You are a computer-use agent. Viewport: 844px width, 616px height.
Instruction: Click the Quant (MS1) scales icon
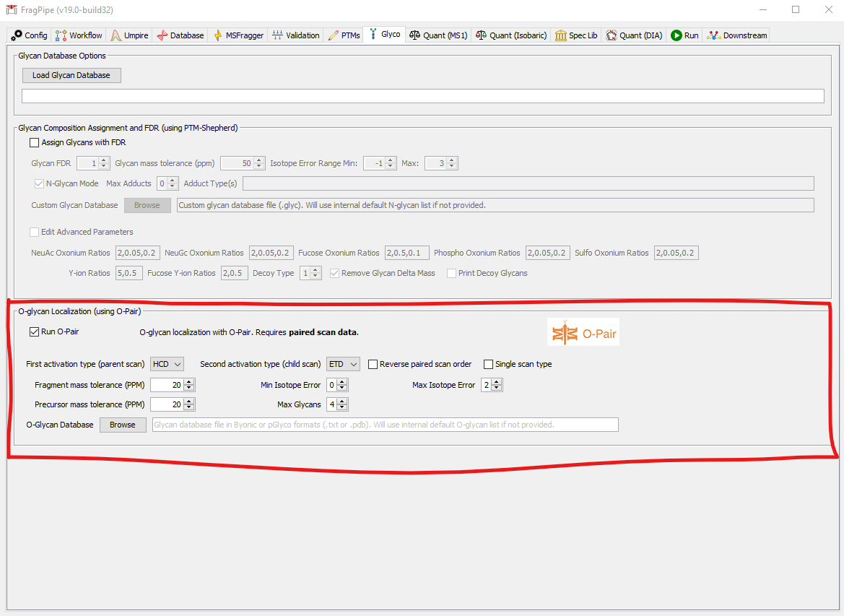(414, 35)
